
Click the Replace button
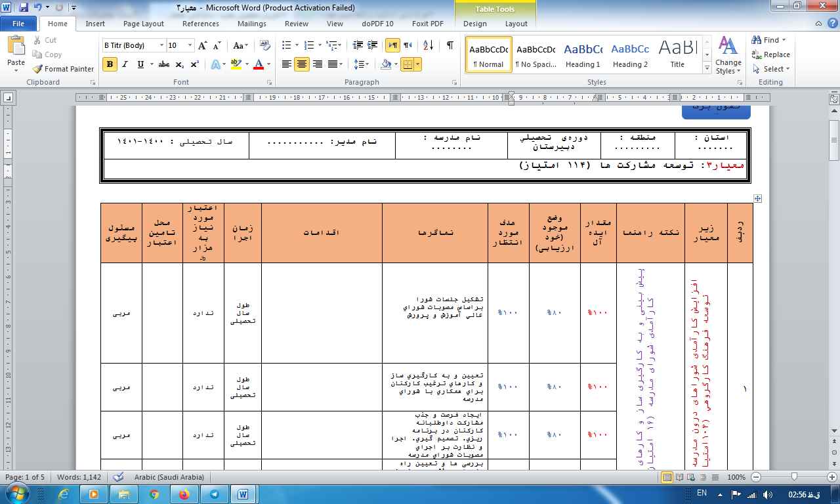(771, 54)
